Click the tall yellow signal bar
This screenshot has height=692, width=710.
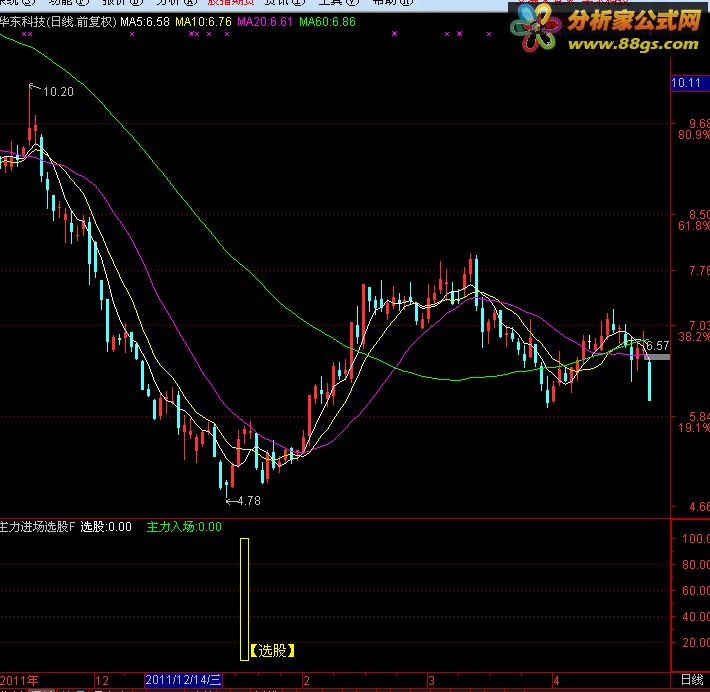pyautogui.click(x=245, y=599)
